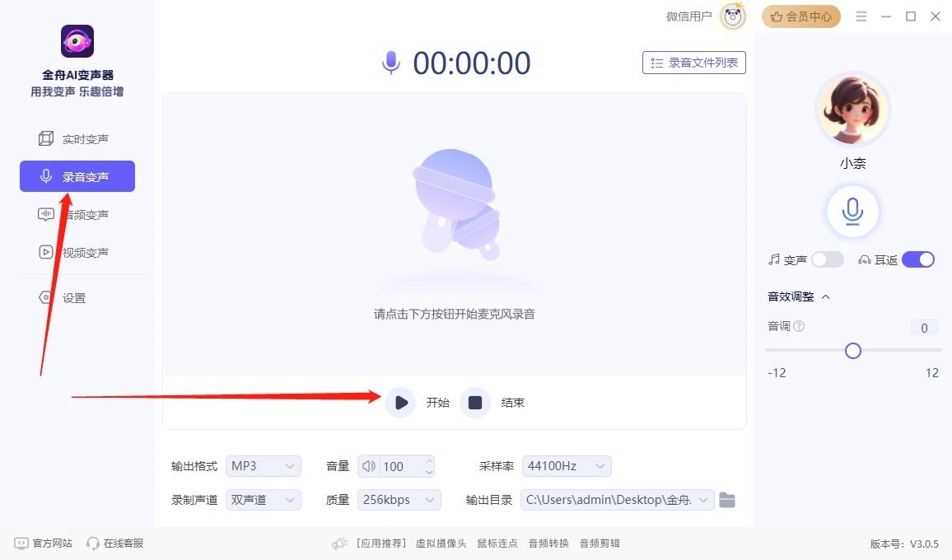
Task: Open the 录音文件列表 recording list
Action: click(x=693, y=62)
